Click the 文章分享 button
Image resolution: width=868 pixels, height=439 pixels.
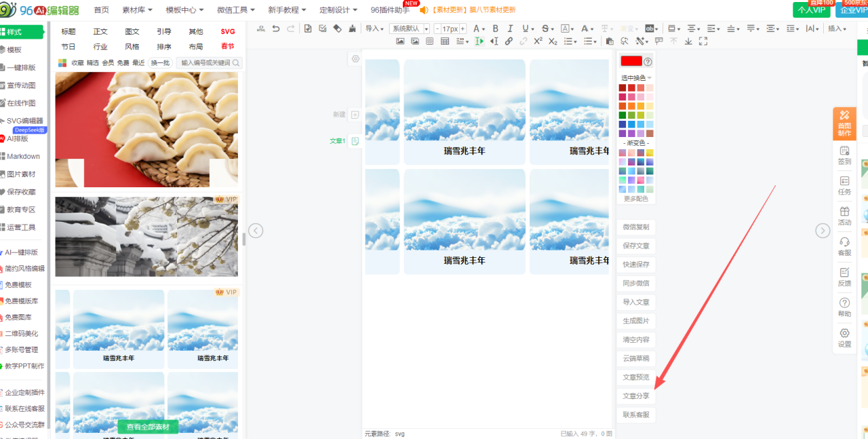click(x=636, y=396)
